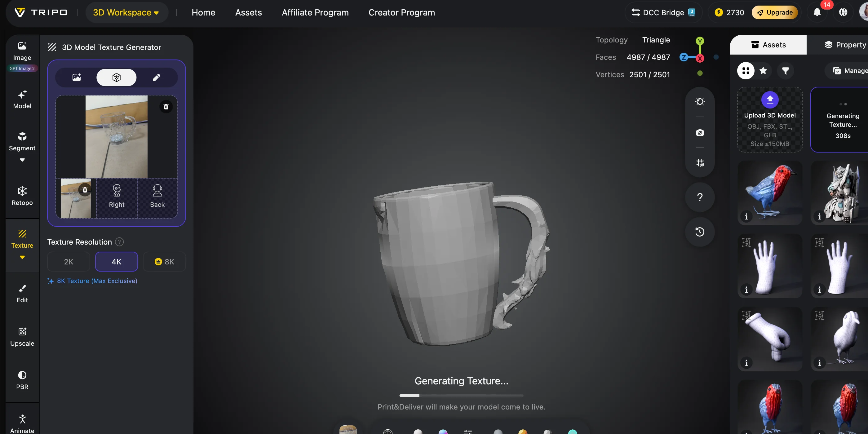Open the Image generation tool in sidebar
Screen dimensions: 868x434
[22, 51]
